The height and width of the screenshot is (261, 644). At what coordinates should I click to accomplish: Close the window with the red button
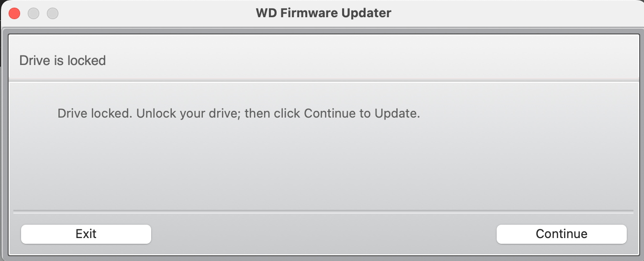(x=14, y=13)
